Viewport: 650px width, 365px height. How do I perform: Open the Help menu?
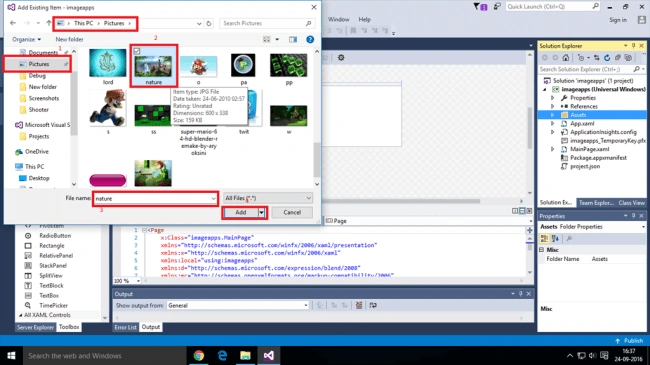[x=364, y=19]
